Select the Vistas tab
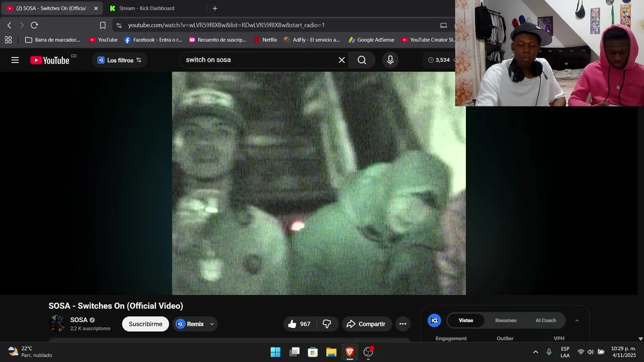Image resolution: width=644 pixels, height=362 pixels. coord(466,320)
